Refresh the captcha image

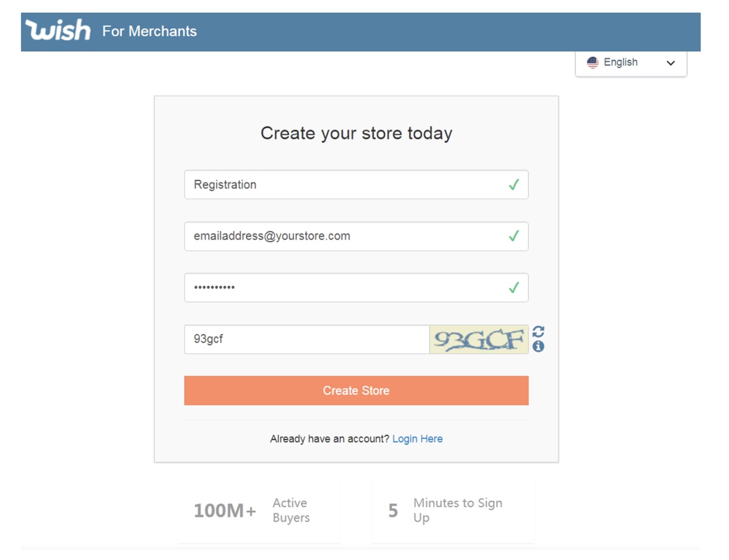538,332
